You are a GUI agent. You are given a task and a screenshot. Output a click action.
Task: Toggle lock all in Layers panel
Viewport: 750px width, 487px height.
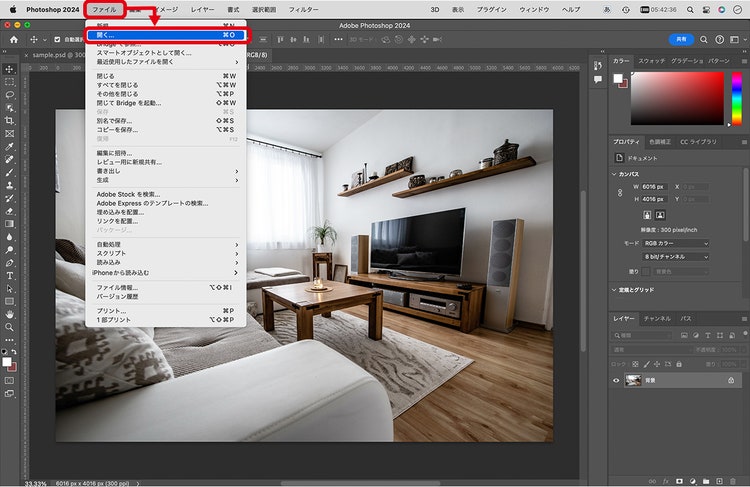pos(679,364)
